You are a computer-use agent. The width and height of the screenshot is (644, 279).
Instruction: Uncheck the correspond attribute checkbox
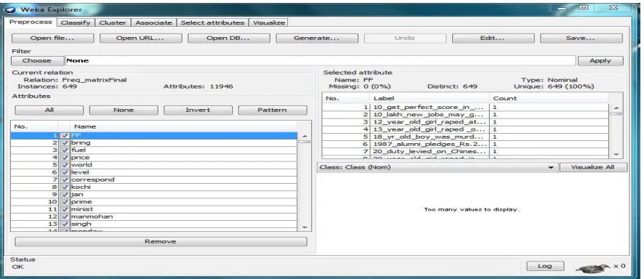[x=65, y=179]
